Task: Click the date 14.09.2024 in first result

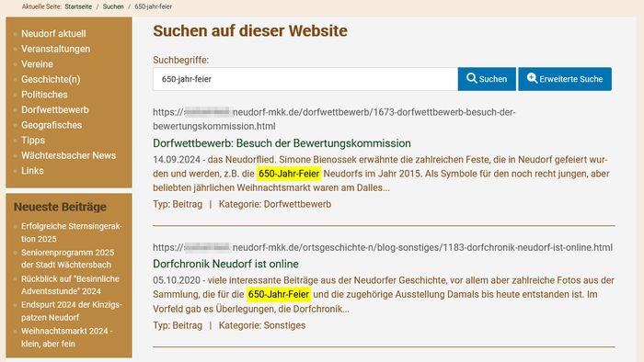Action: [x=177, y=160]
